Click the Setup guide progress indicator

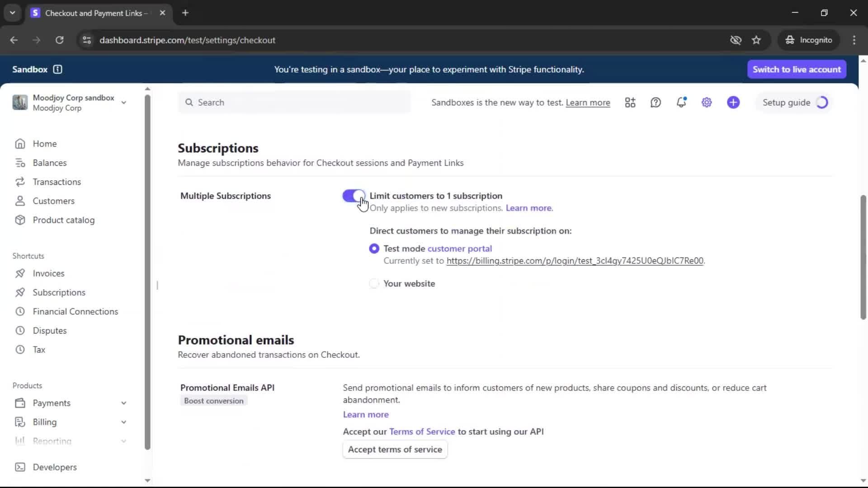tap(822, 103)
